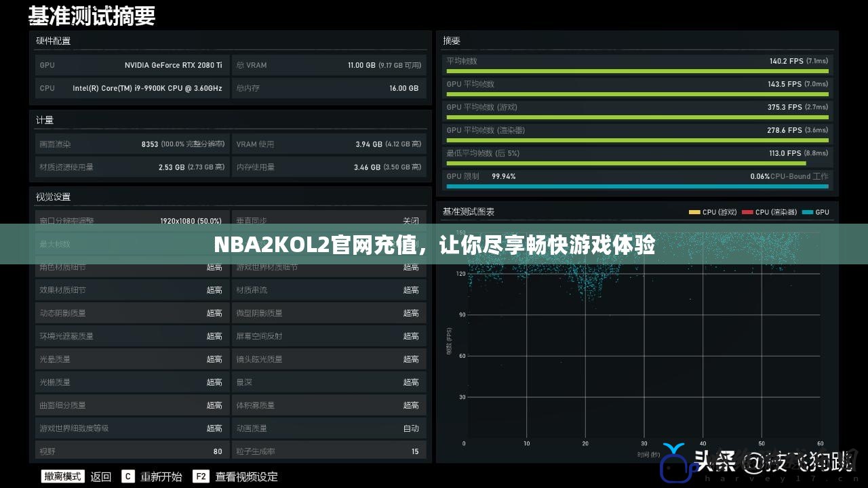Click the 微型阴影质量 setting row
This screenshot has height=488, width=868.
coord(329,313)
